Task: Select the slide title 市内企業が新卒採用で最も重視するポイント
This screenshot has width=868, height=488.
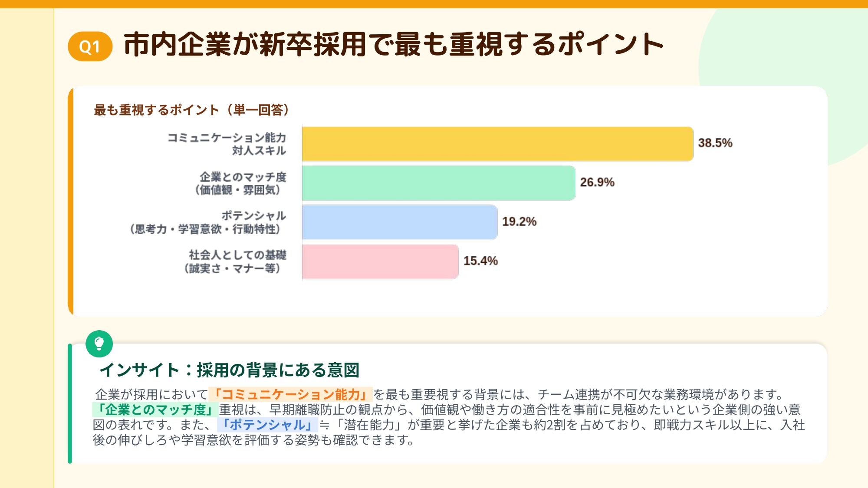Action: click(x=393, y=45)
